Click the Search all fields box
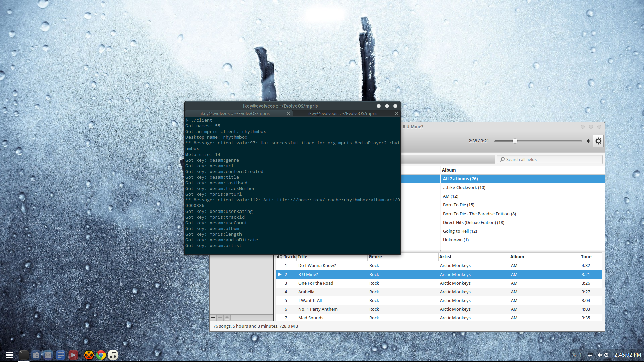Image resolution: width=644 pixels, height=362 pixels. (550, 159)
